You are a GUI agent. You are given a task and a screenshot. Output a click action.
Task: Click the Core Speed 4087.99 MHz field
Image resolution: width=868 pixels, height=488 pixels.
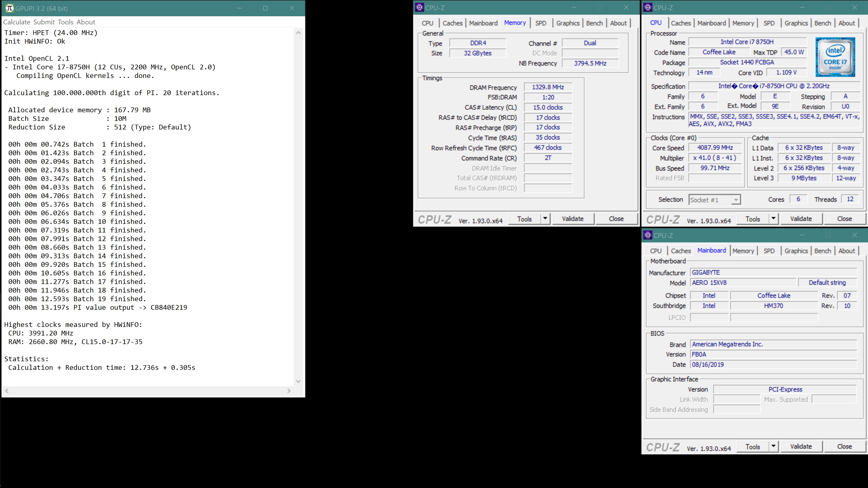715,148
